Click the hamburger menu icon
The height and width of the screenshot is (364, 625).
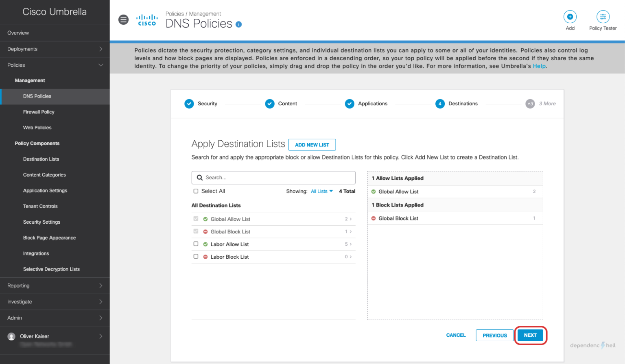click(x=123, y=20)
